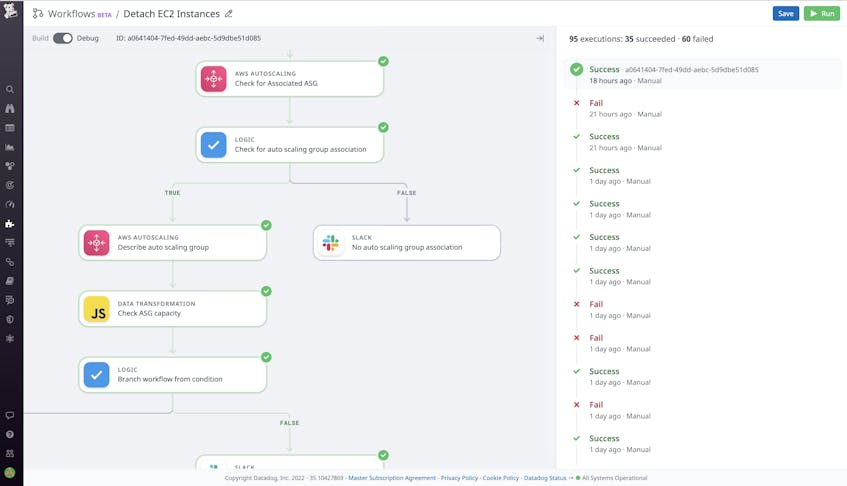Open the search icon in left sidebar
The height and width of the screenshot is (486, 847).
point(10,90)
